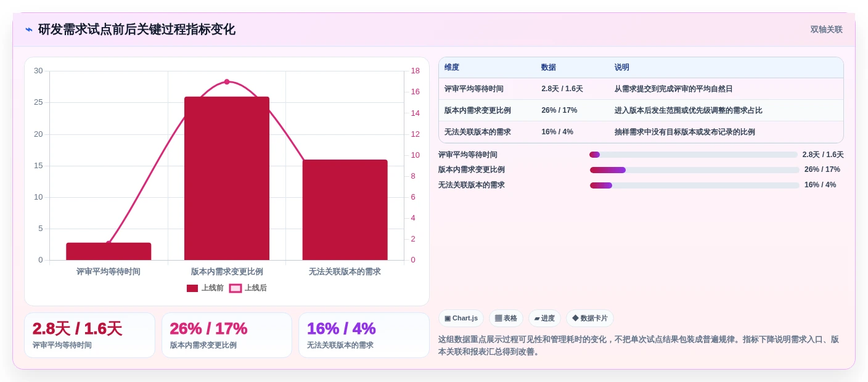868x382 pixels.
Task: Click the 维度 column header
Action: click(452, 68)
